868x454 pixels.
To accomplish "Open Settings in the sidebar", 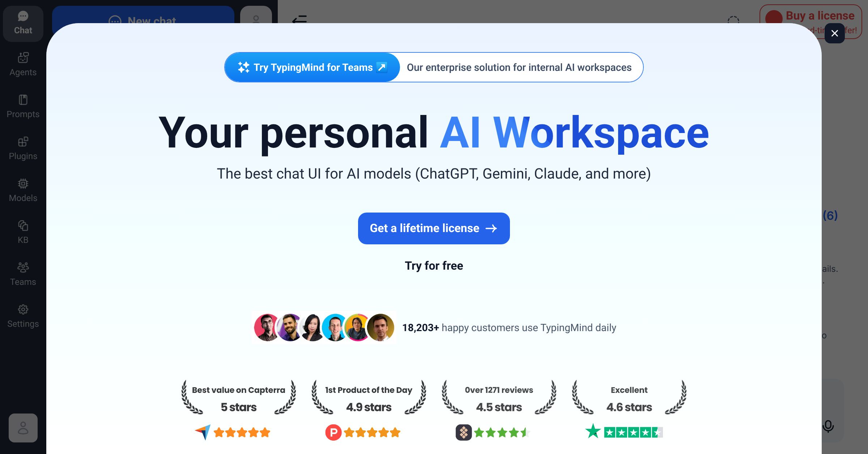I will pyautogui.click(x=23, y=317).
